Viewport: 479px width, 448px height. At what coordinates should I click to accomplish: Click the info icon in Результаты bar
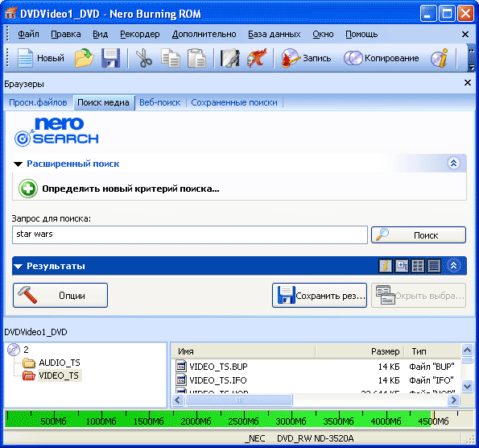point(386,266)
